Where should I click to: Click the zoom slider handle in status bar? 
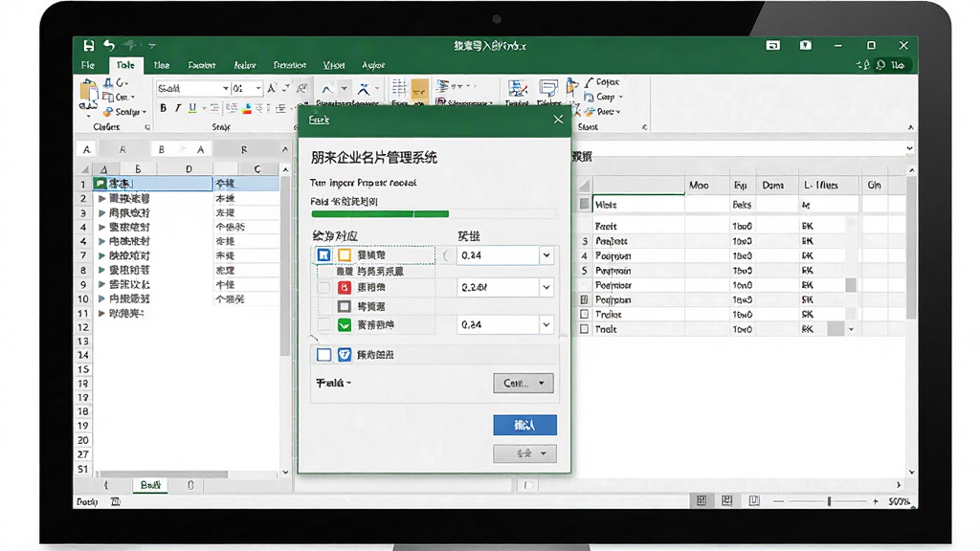[x=830, y=501]
